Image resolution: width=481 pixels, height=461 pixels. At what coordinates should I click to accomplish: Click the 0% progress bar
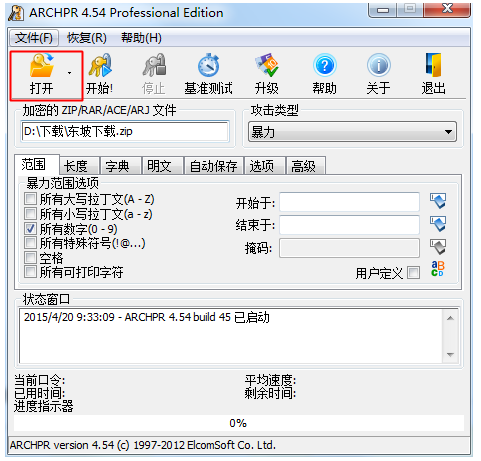(239, 423)
